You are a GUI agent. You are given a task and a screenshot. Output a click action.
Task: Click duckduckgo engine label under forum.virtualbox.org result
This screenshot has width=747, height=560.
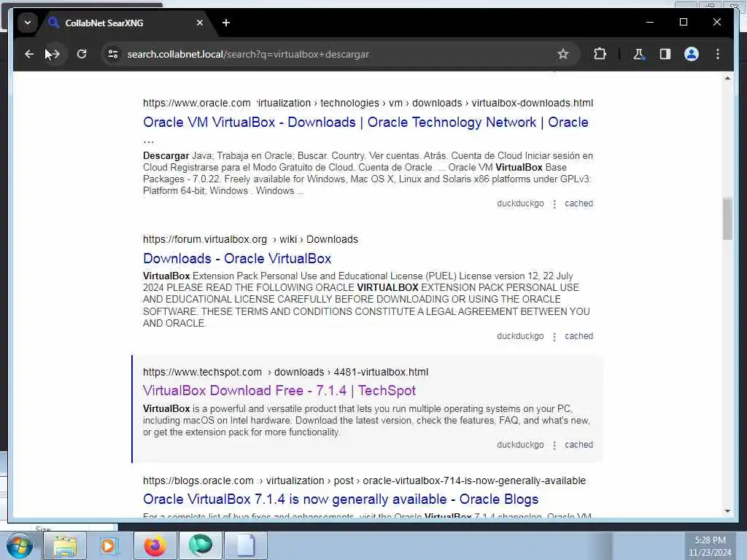point(520,336)
